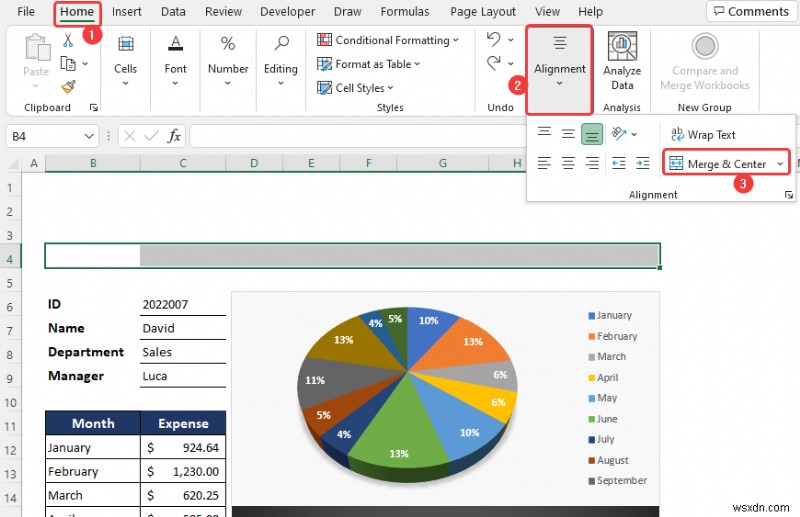The width and height of the screenshot is (800, 517).
Task: Click the Merge & Center button
Action: click(x=718, y=164)
